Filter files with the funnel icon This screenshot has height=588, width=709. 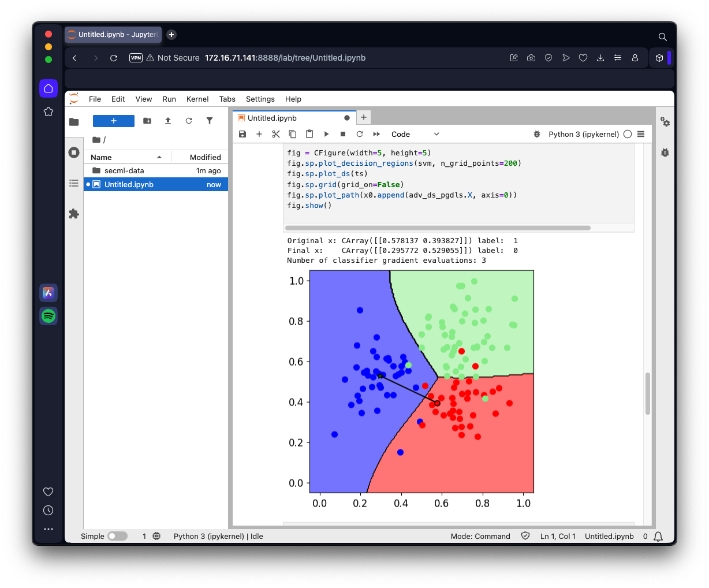tap(210, 121)
